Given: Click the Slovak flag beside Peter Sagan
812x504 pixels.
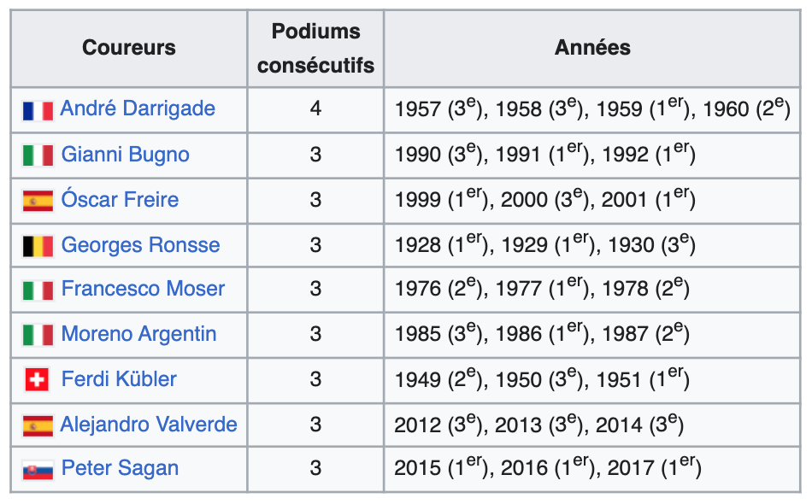Looking at the screenshot, I should 38,470.
